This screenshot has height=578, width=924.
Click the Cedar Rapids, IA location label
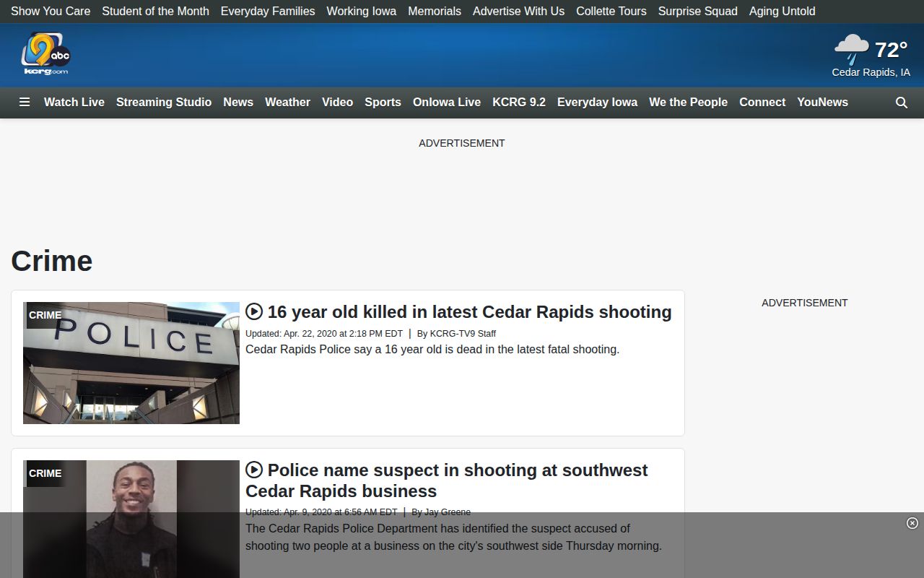pos(871,72)
